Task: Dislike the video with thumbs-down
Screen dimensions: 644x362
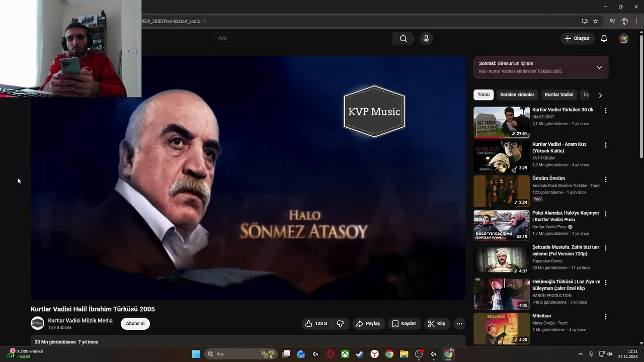Action: (340, 324)
